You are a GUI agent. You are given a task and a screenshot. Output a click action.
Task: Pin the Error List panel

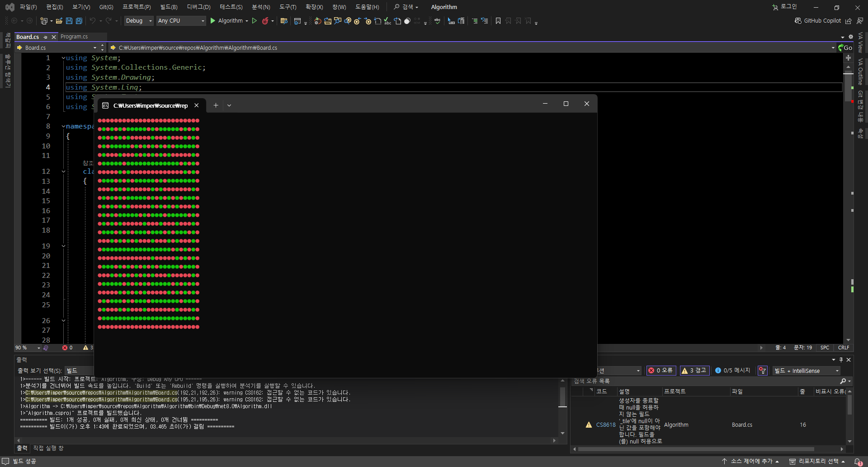click(x=841, y=360)
